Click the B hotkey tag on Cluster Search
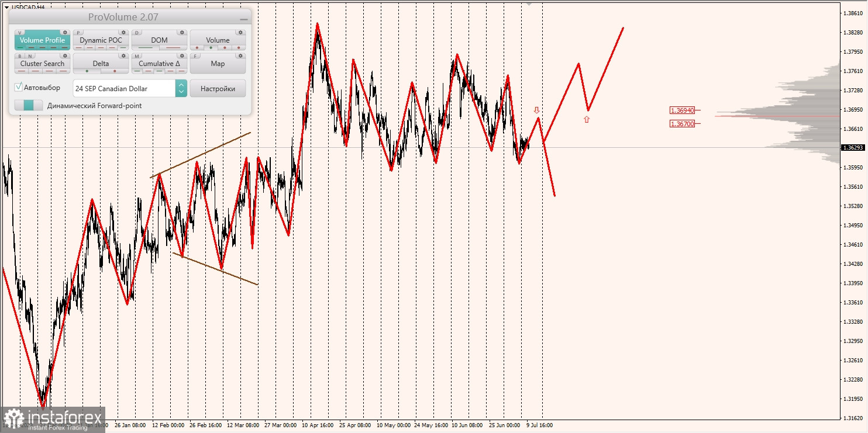The image size is (868, 433). [20, 56]
